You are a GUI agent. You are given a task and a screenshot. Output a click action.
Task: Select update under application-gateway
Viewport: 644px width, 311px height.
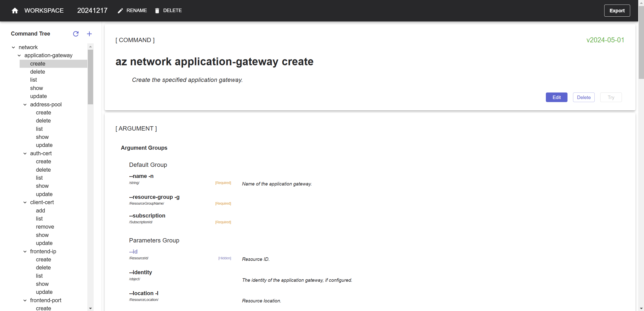pyautogui.click(x=39, y=96)
